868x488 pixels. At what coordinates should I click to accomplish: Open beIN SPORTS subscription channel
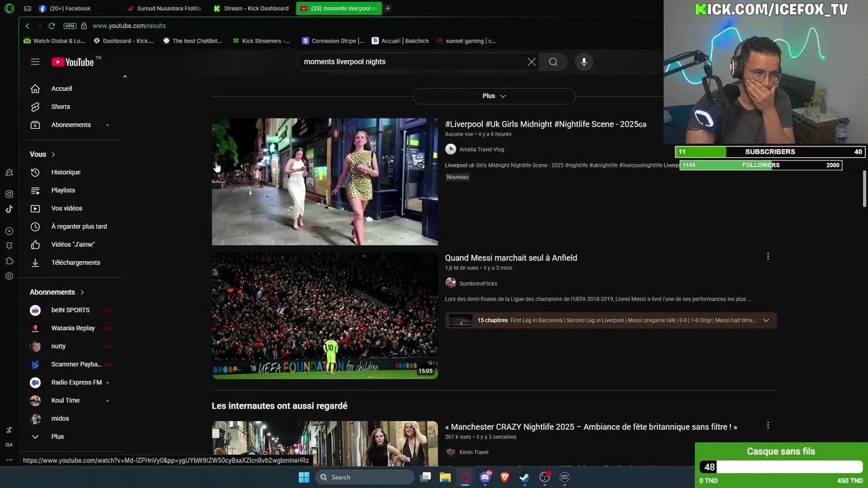(x=71, y=310)
